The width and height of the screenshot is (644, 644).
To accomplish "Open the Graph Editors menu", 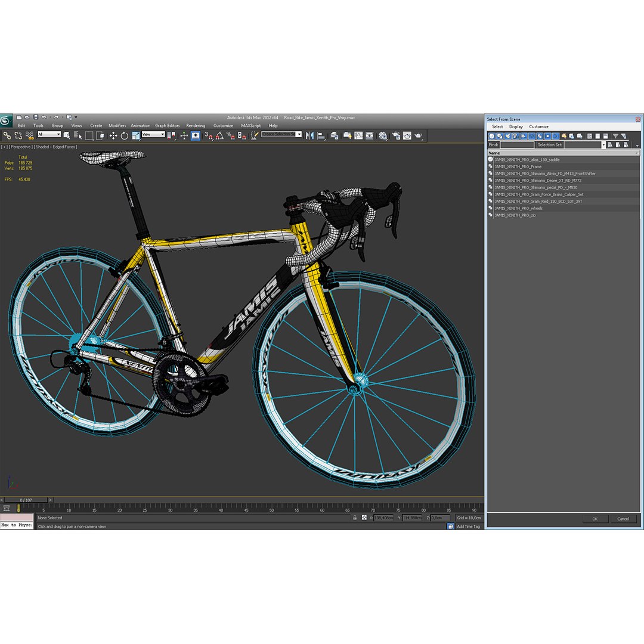I will point(167,126).
